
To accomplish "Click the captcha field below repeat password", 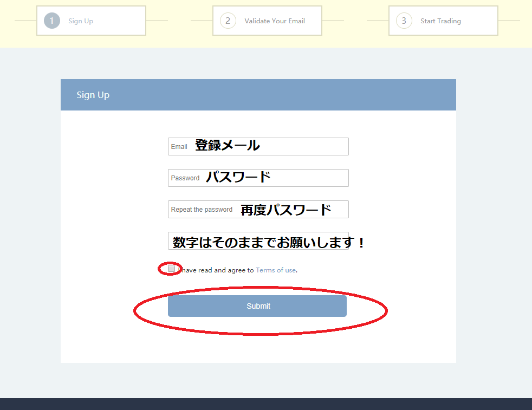I will click(258, 241).
